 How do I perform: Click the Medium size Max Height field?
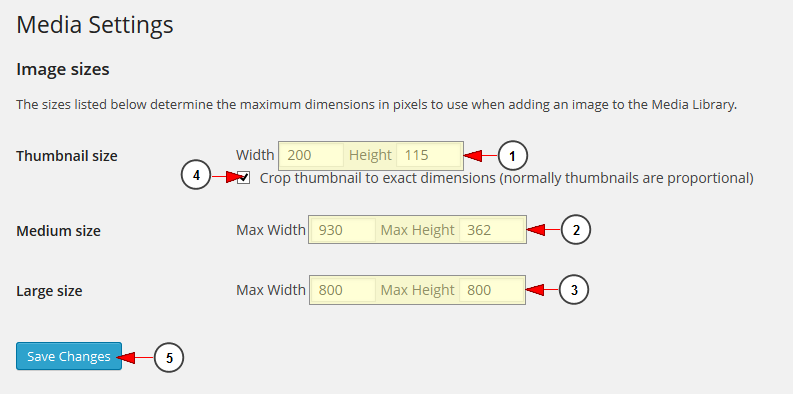[x=492, y=230]
